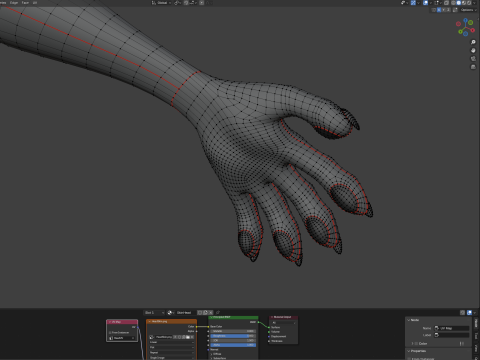Open the object visibility selector dropdown

[405, 3]
